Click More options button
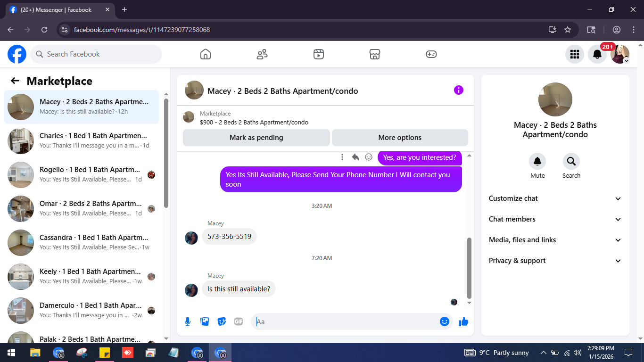Image resolution: width=644 pixels, height=362 pixels. pyautogui.click(x=400, y=138)
